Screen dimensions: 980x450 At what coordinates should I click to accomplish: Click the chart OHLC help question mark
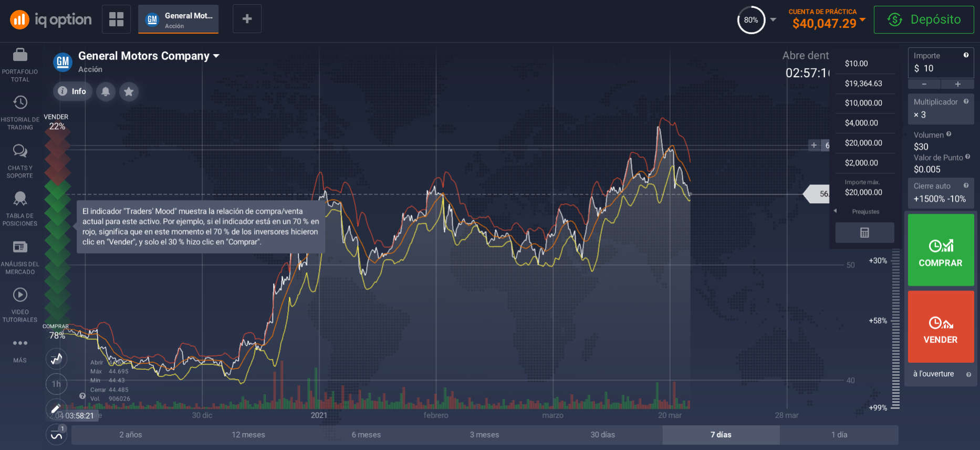pyautogui.click(x=82, y=396)
